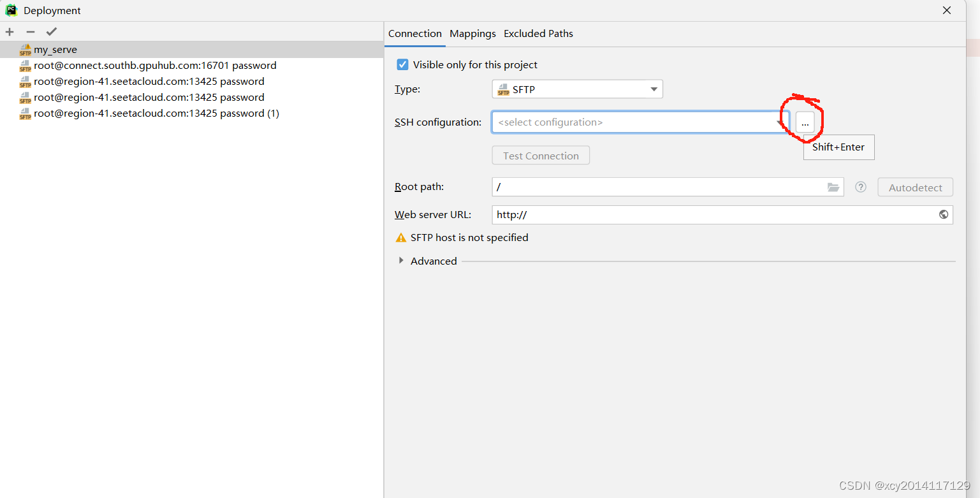Open folder browser for Root path
Image resolution: width=980 pixels, height=498 pixels.
pos(833,187)
